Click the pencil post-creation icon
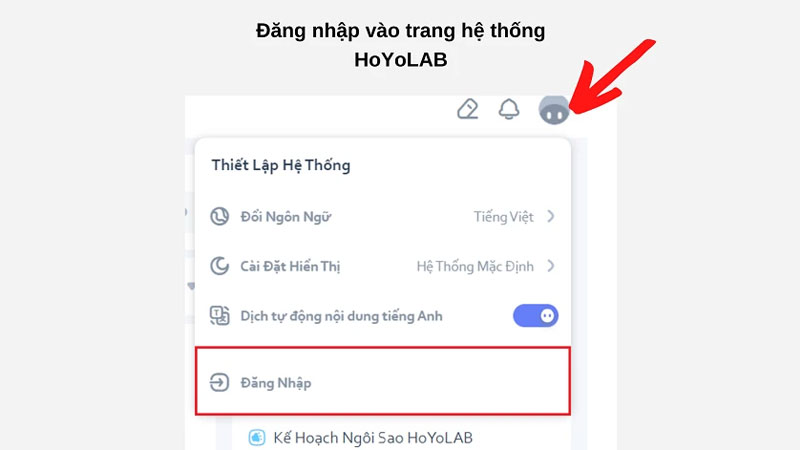Viewport: 800px width, 450px height. point(467,109)
